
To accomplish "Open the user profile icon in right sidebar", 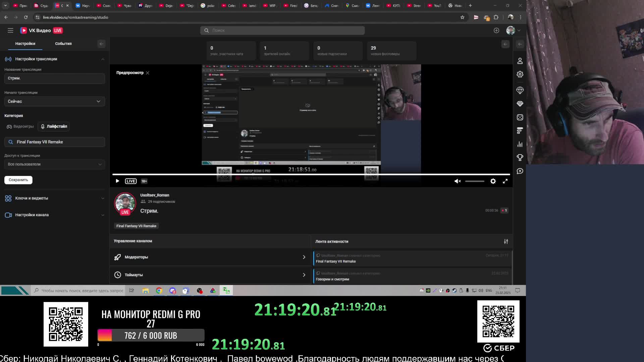I will (x=520, y=61).
